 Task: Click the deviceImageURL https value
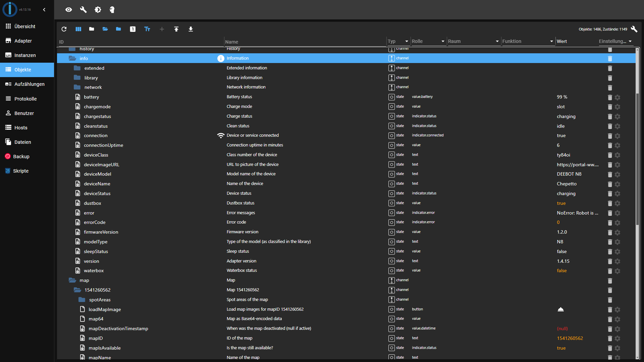578,165
